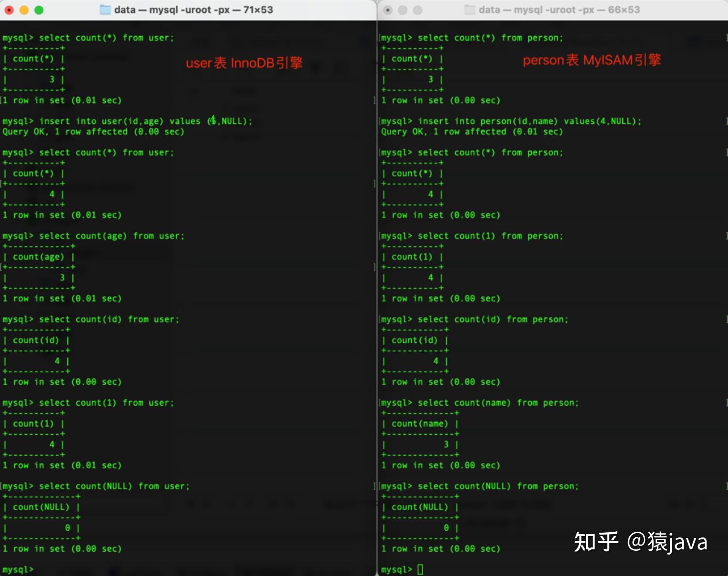Click the blinking cursor at right mysql prompt
728x576 pixels.
tap(421, 569)
